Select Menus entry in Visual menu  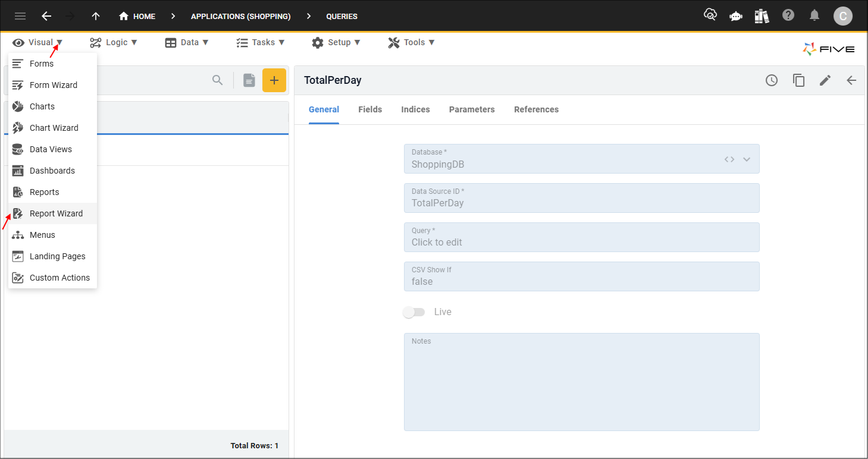pyautogui.click(x=52, y=235)
